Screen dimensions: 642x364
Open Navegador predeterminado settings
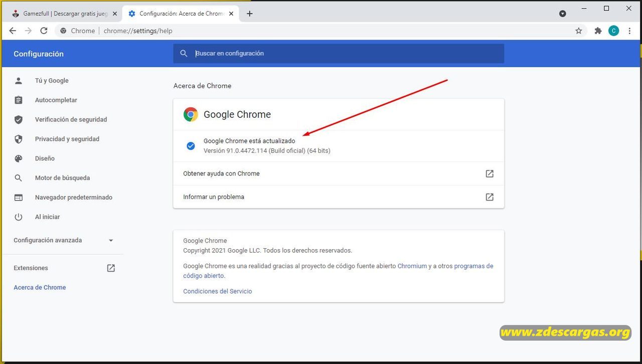point(74,198)
